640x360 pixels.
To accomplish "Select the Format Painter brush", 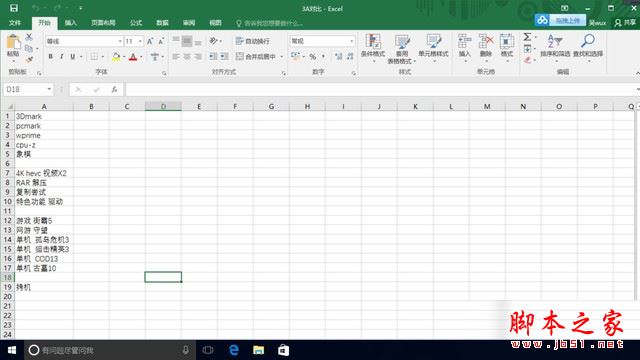I will coord(29,60).
